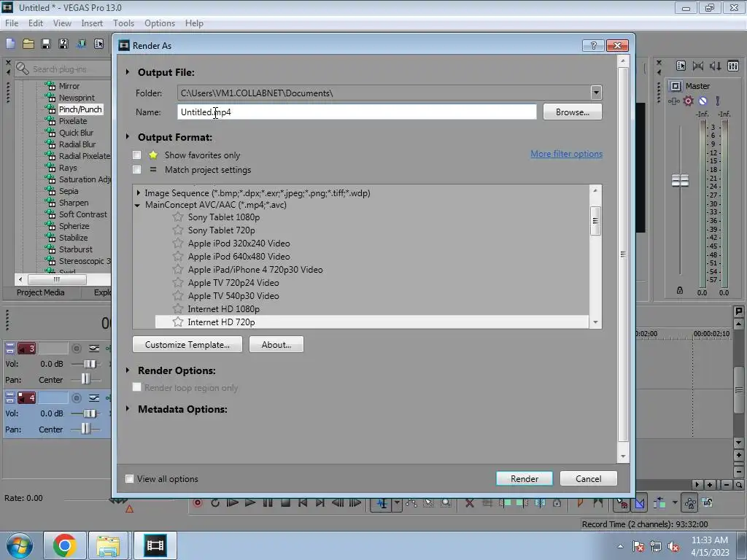
Task: Select the Envelope Edit tool icon
Action: click(411, 503)
